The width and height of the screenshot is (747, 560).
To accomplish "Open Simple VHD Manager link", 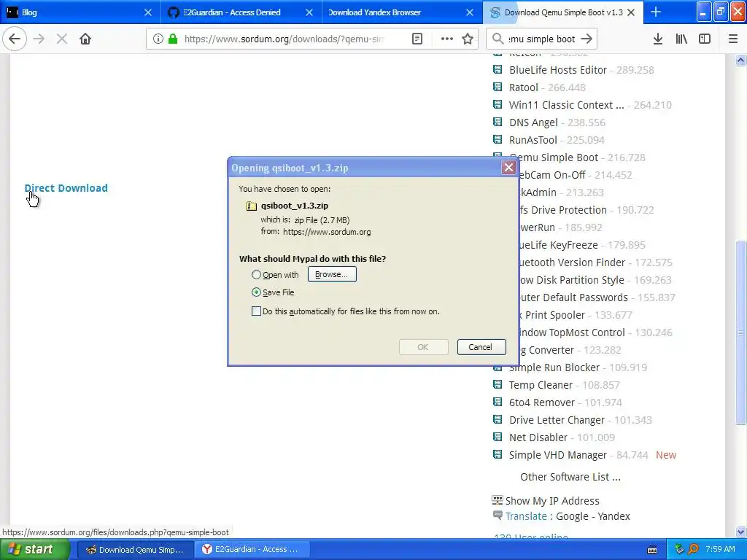I will coord(558,455).
